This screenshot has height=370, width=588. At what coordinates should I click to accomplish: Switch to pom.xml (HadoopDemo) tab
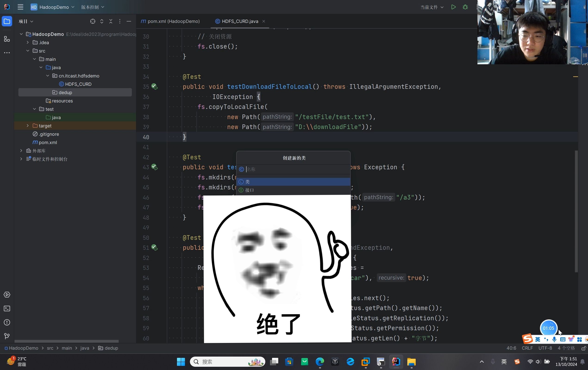(170, 21)
